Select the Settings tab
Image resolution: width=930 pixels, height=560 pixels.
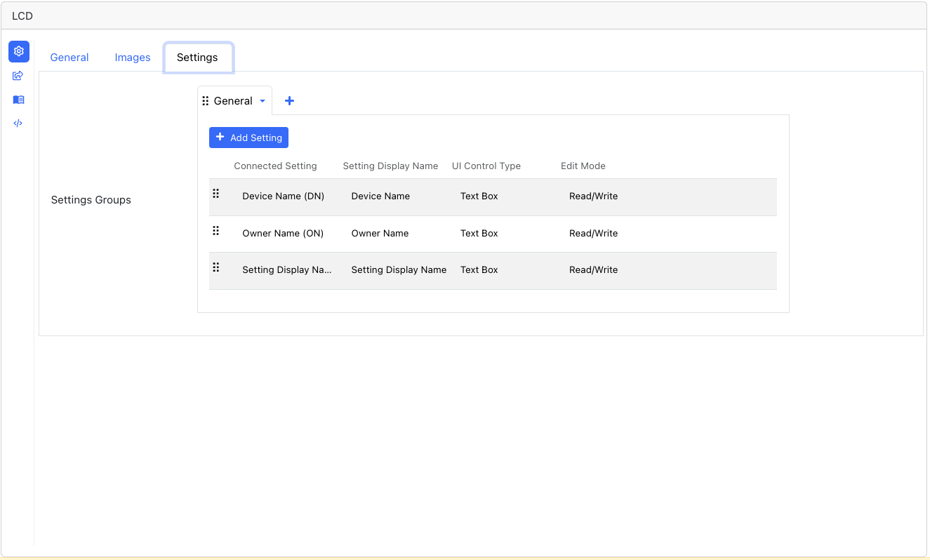[197, 58]
